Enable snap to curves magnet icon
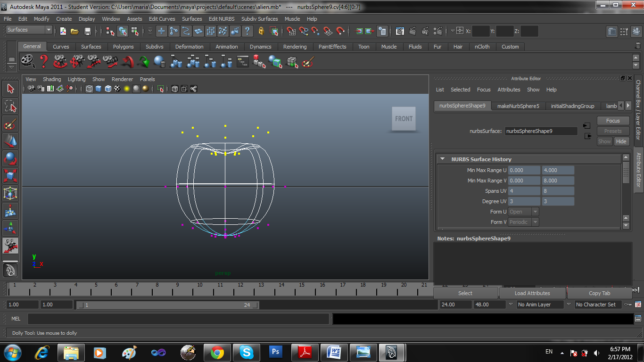The height and width of the screenshot is (362, 644). point(304,31)
